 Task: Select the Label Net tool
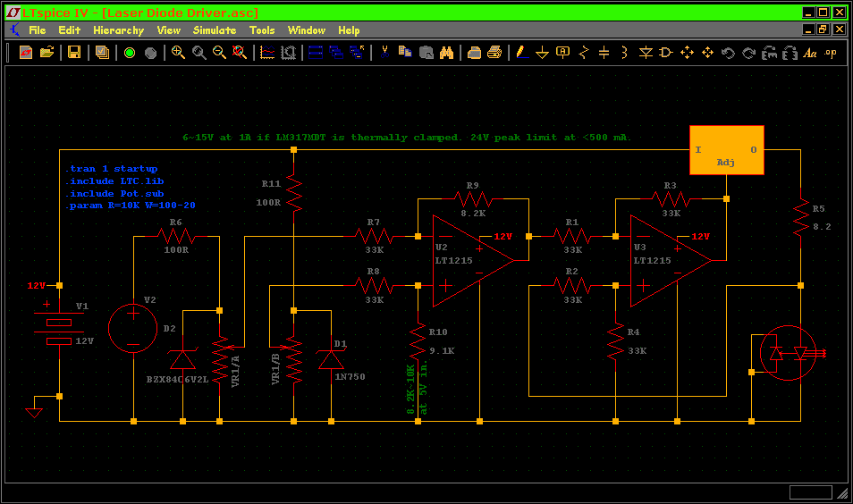(563, 52)
